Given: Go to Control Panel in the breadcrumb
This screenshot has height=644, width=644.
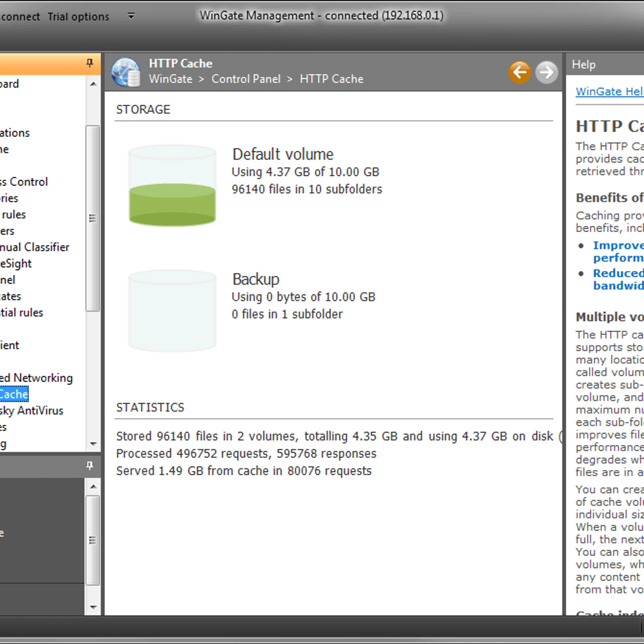Looking at the screenshot, I should point(246,79).
